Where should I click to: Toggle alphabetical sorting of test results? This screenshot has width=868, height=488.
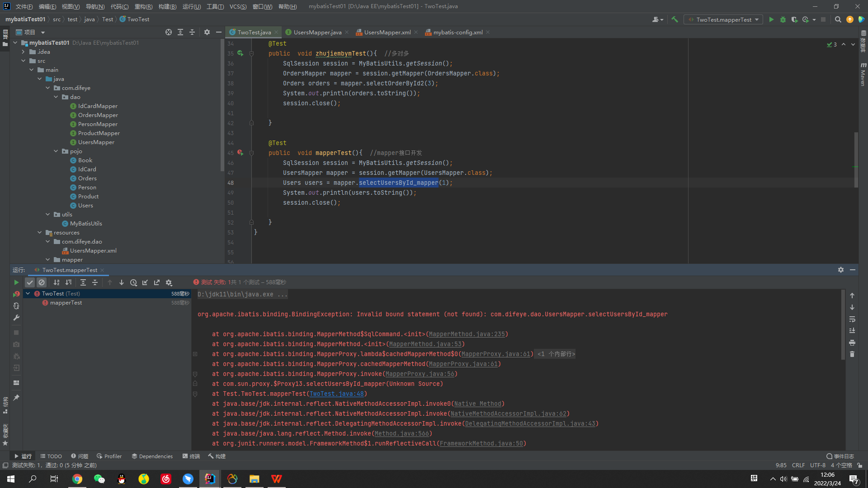pyautogui.click(x=56, y=282)
